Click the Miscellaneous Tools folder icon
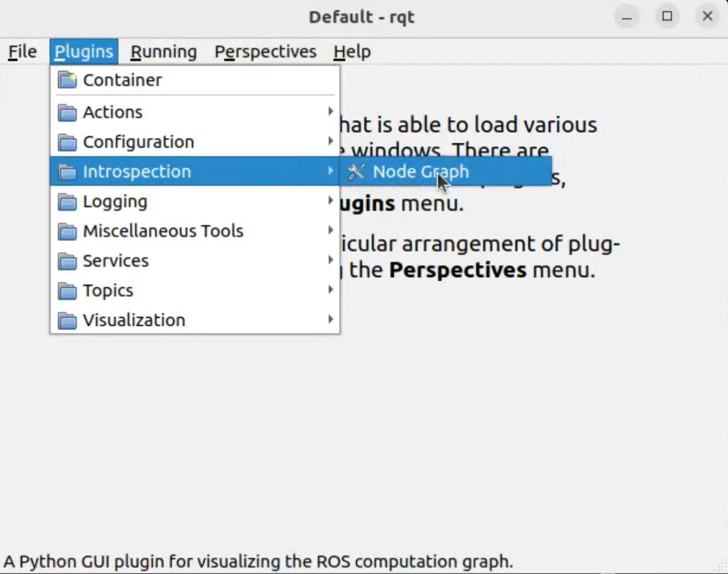The width and height of the screenshot is (728, 574). click(67, 232)
